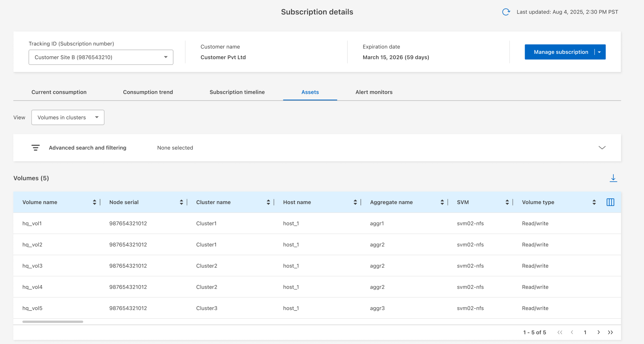Download the volumes list

(613, 178)
